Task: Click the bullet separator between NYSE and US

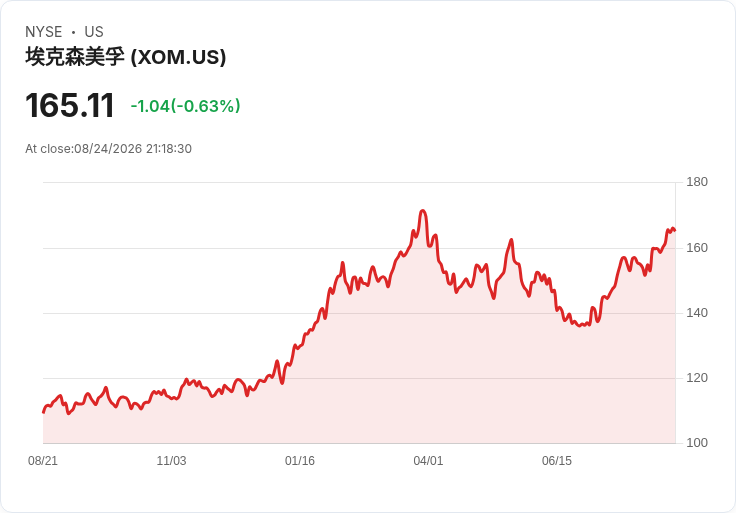Action: pos(73,32)
